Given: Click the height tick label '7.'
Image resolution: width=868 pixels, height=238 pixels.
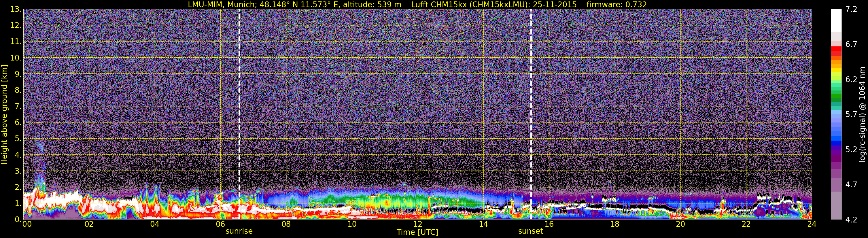Looking at the screenshot, I should click(x=18, y=106).
